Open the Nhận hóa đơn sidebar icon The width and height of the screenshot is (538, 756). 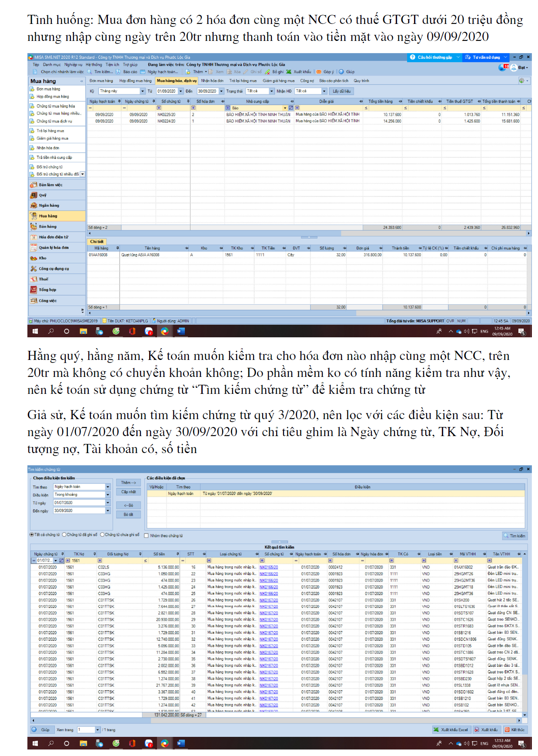32,148
